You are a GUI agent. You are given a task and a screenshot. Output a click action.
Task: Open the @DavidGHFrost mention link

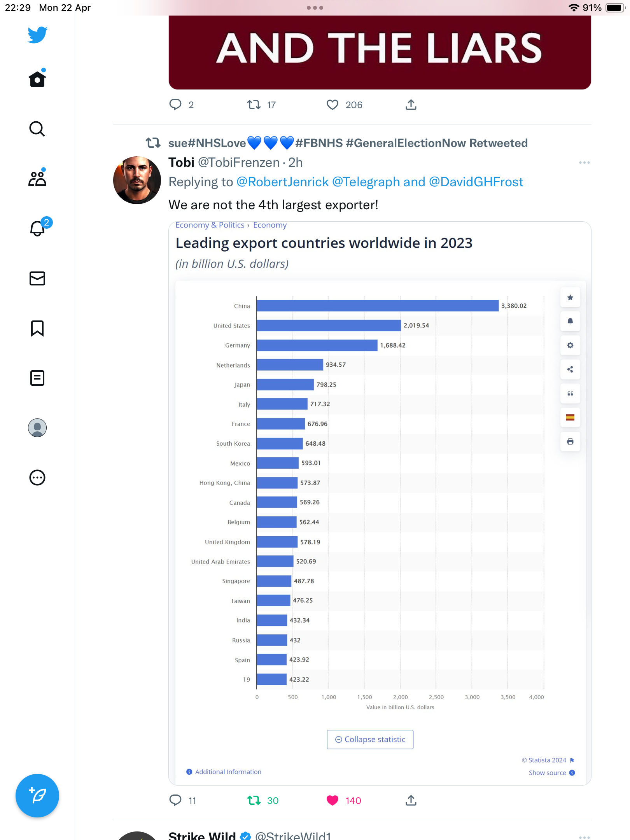476,182
